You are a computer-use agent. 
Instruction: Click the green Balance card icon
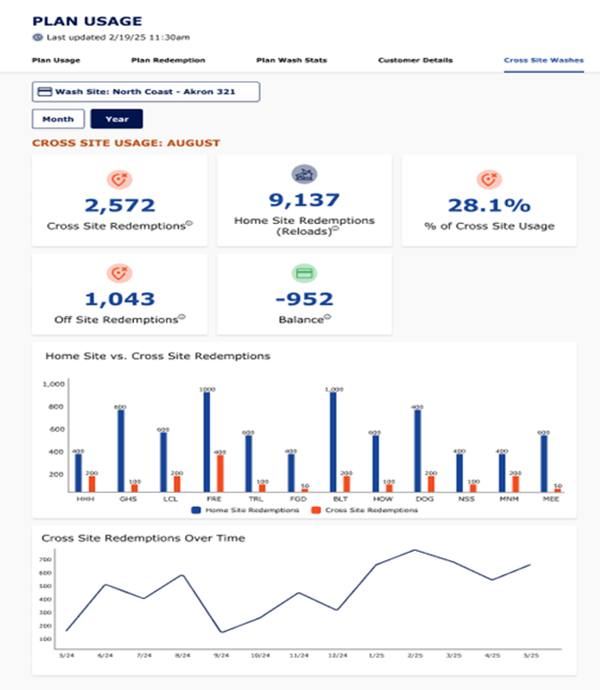(x=304, y=273)
